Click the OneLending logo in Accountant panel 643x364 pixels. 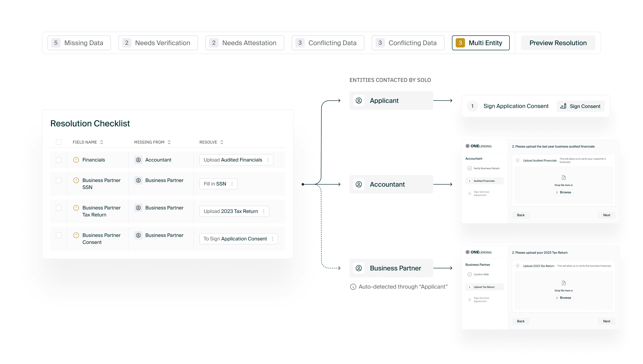click(478, 146)
